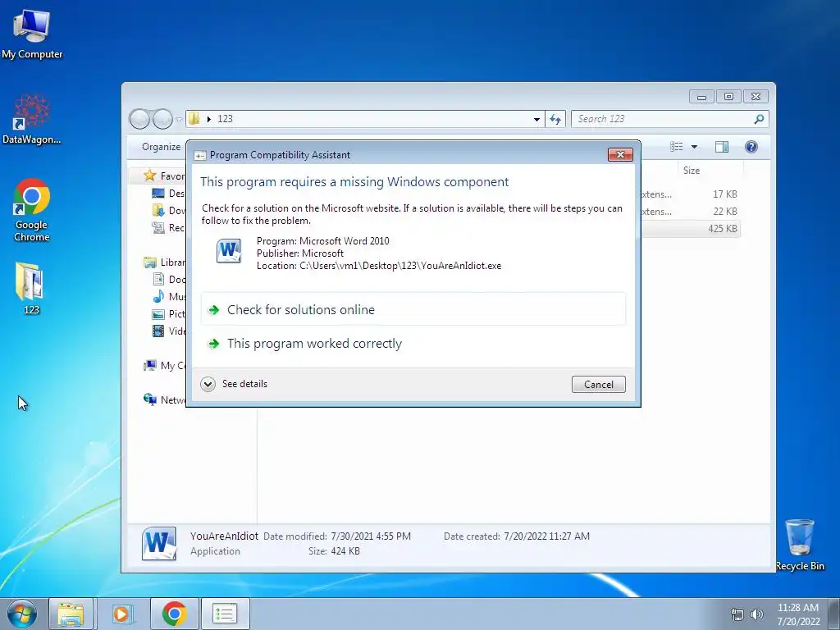Click the folder icon in address bar

pyautogui.click(x=194, y=119)
